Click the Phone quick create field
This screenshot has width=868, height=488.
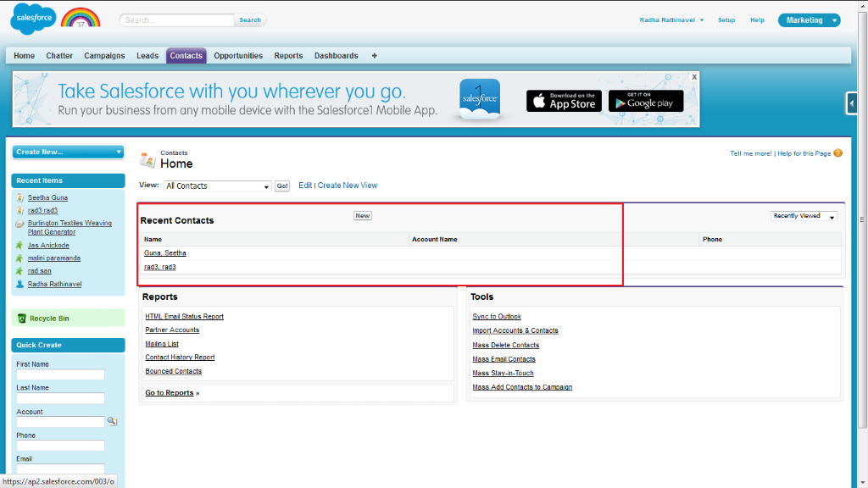click(x=60, y=446)
